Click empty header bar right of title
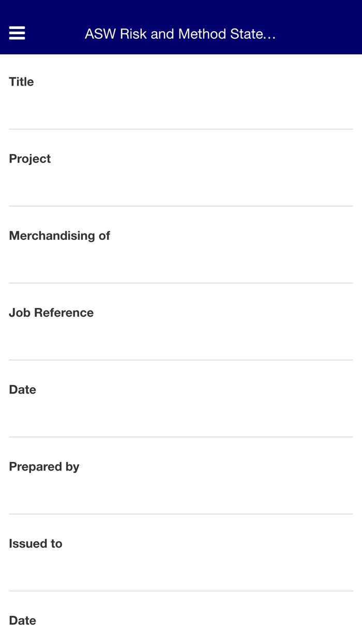This screenshot has height=644, width=362. [321, 34]
